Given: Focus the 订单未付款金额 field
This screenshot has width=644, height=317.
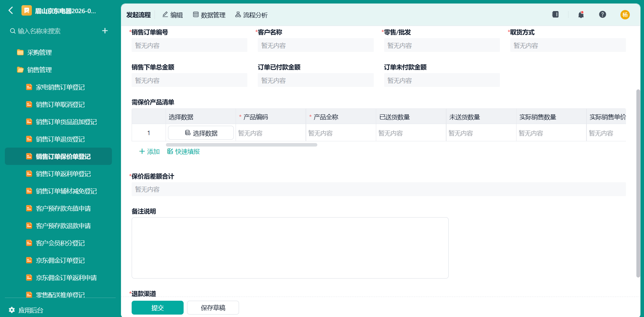Looking at the screenshot, I should click(x=442, y=80).
